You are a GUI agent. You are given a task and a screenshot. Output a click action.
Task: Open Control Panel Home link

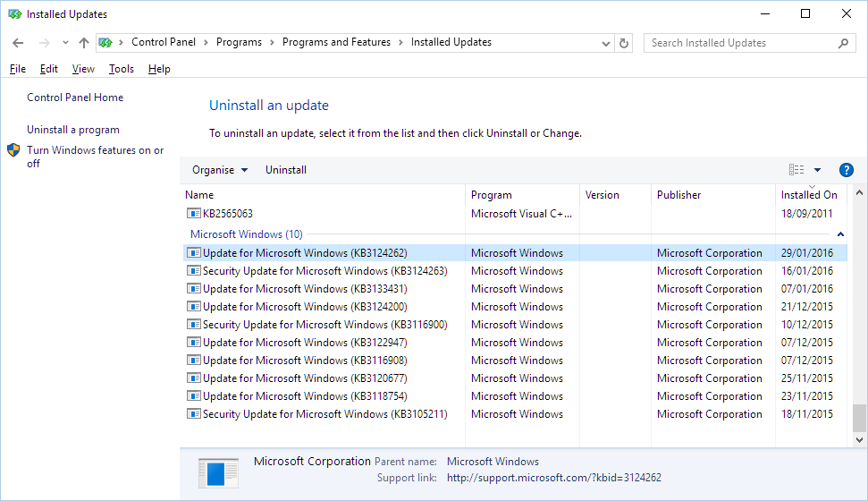(x=75, y=98)
